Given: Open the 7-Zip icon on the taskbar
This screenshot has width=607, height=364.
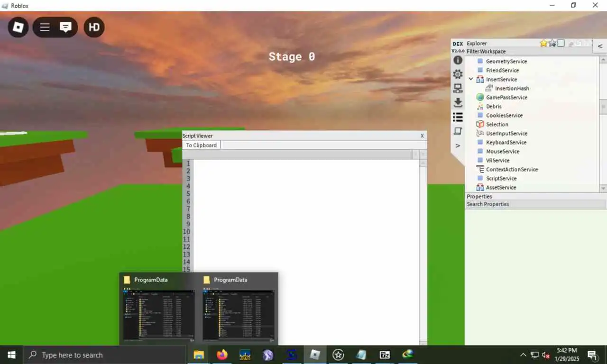Looking at the screenshot, I should (x=385, y=355).
